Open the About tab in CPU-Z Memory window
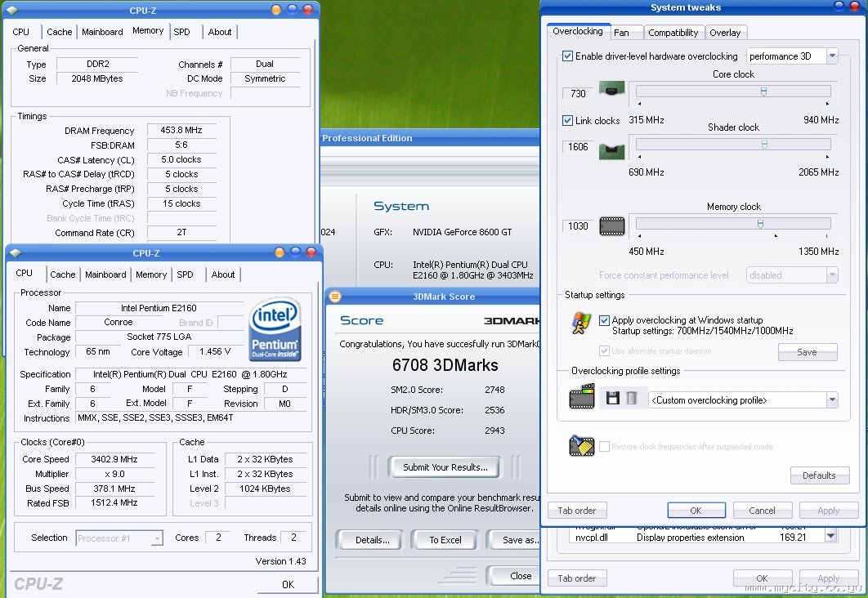The image size is (868, 598). click(220, 32)
